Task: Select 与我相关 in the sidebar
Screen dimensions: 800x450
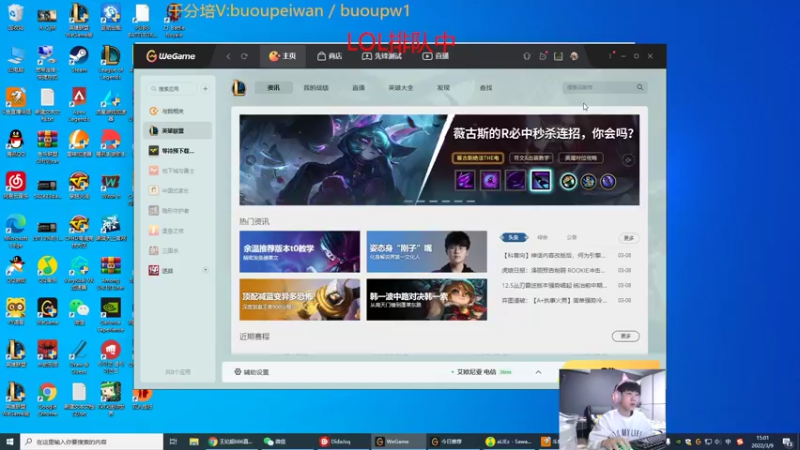Action: point(177,111)
